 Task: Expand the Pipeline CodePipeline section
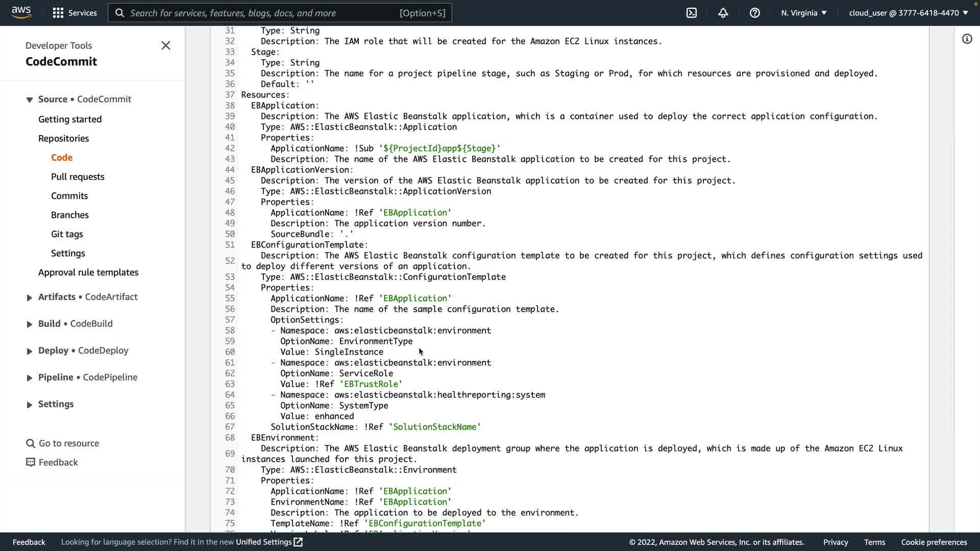[x=29, y=378]
